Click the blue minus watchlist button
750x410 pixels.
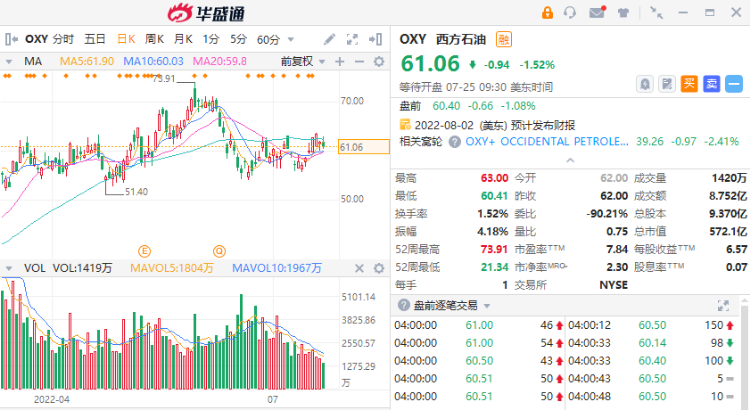point(734,84)
